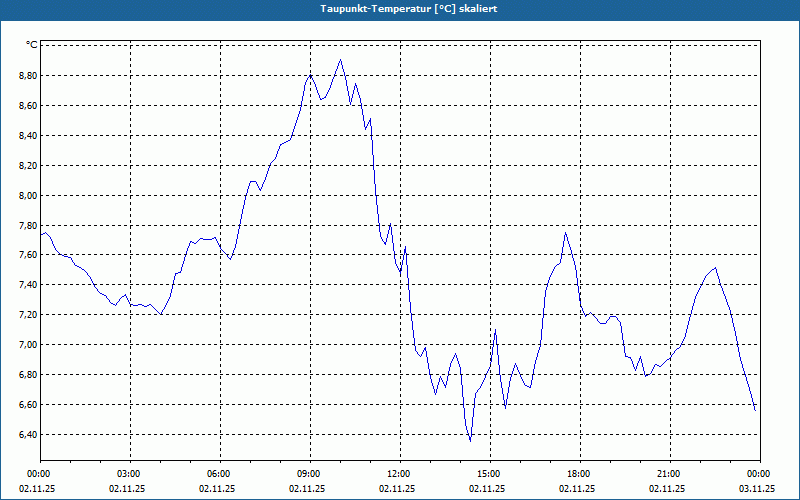Select the 6,60 y-axis value
Image resolution: width=800 pixels, height=500 pixels.
pyautogui.click(x=27, y=405)
